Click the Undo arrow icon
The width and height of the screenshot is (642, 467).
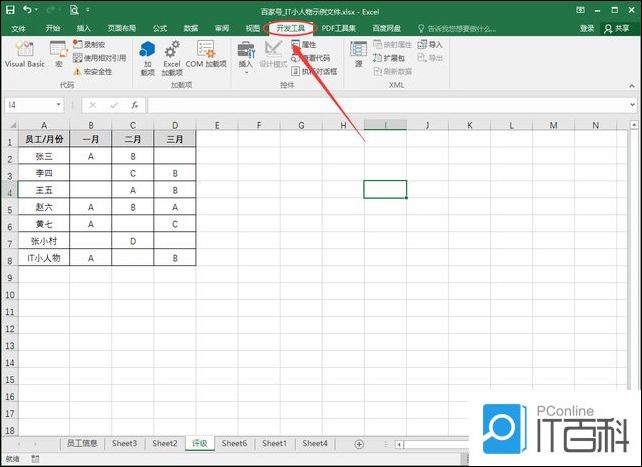coord(27,9)
